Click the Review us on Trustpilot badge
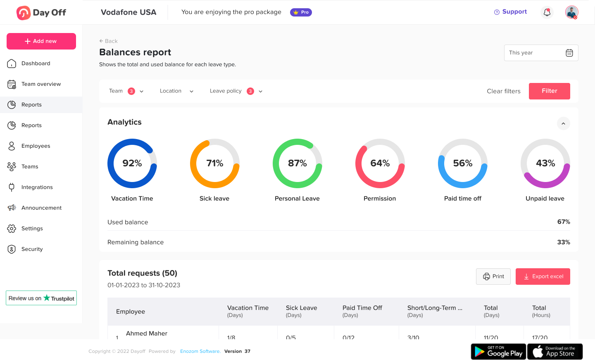The image size is (595, 364). 41,298
